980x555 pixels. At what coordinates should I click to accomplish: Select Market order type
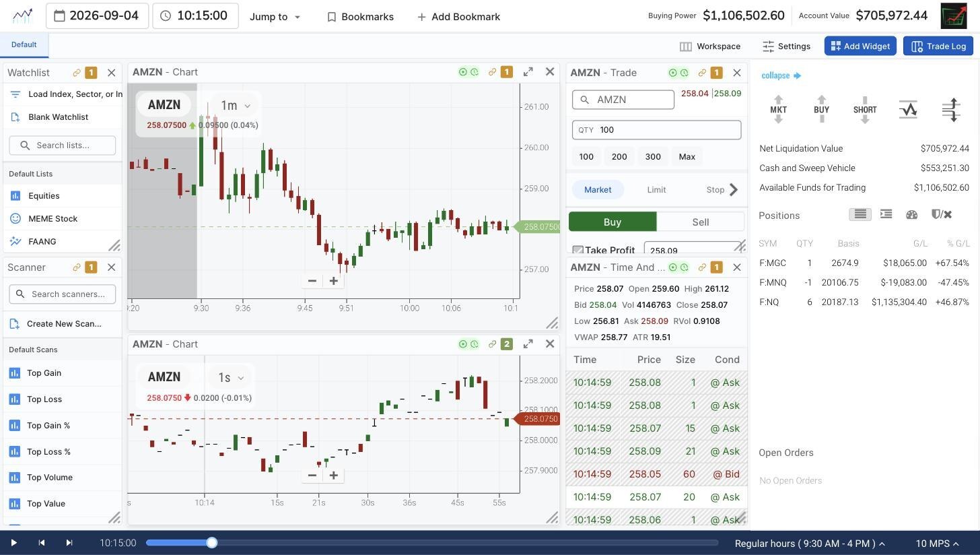598,190
